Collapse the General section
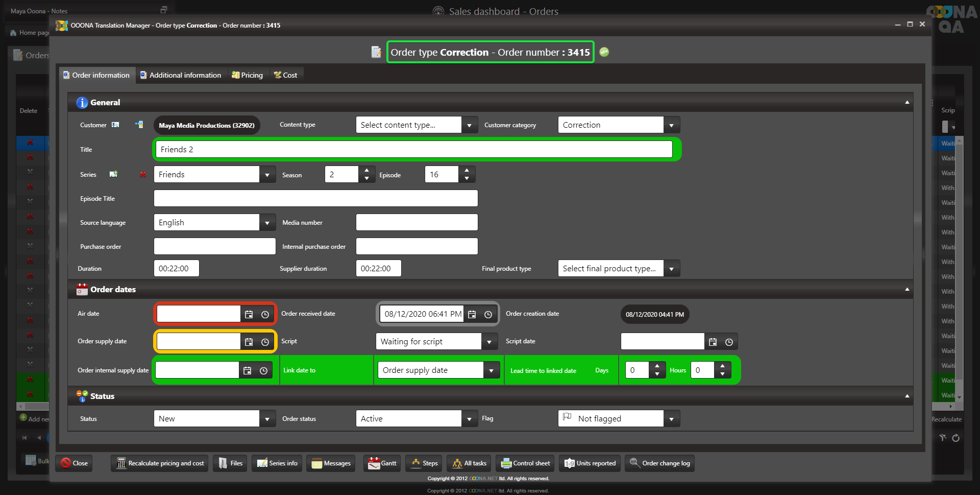The image size is (980, 495). pos(907,103)
